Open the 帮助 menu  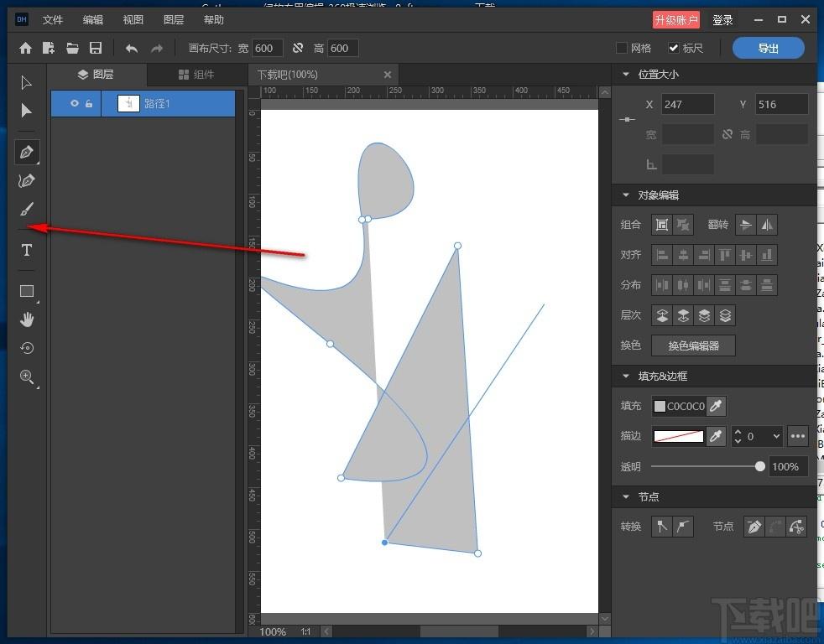pos(214,20)
